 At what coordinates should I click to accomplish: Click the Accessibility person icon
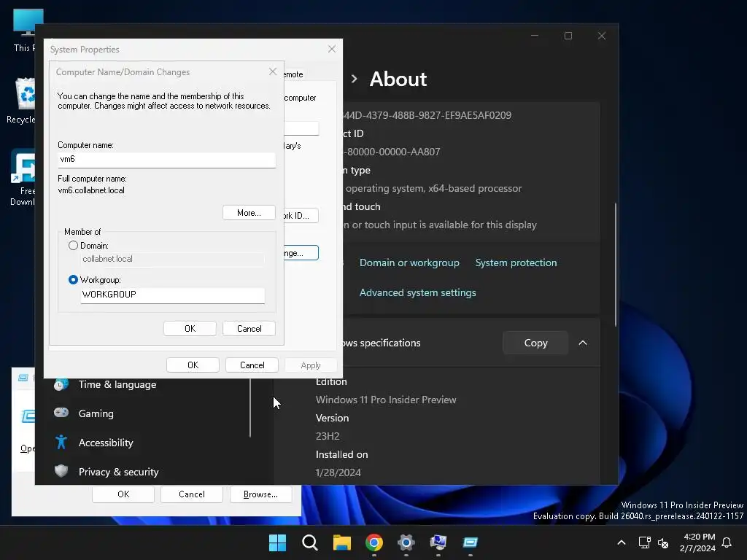(61, 443)
